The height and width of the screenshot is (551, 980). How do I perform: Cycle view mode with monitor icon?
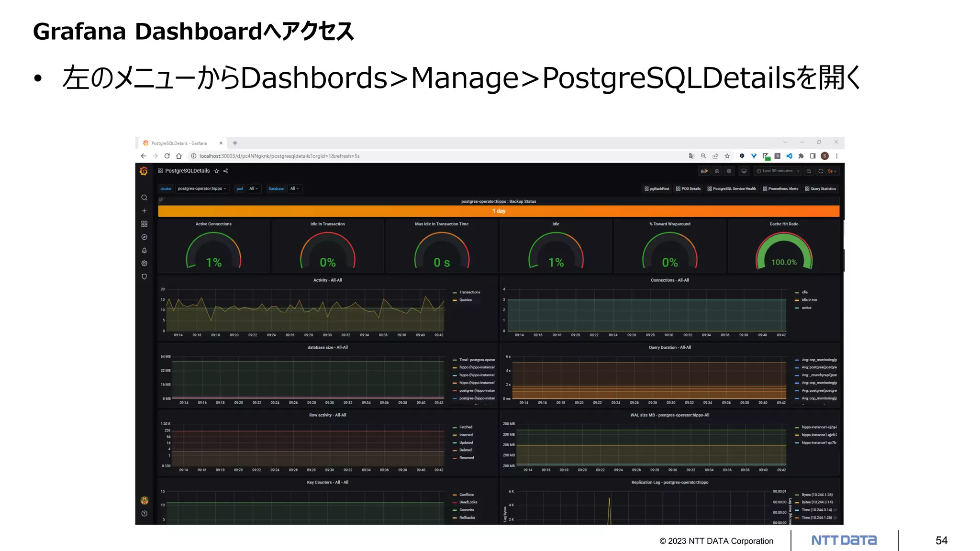(744, 171)
